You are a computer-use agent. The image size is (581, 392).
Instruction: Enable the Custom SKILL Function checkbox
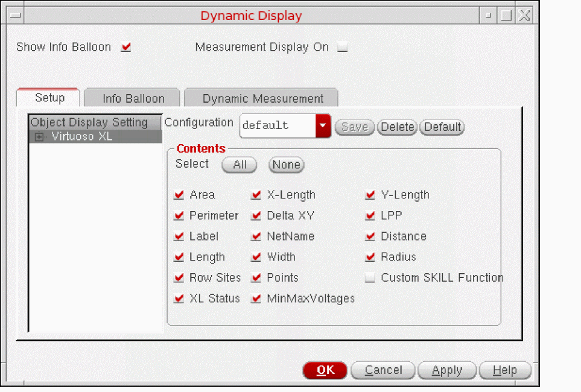point(370,278)
